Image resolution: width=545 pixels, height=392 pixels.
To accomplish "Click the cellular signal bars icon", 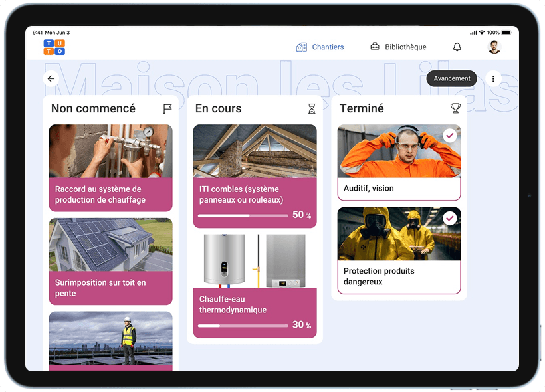I will click(x=473, y=33).
